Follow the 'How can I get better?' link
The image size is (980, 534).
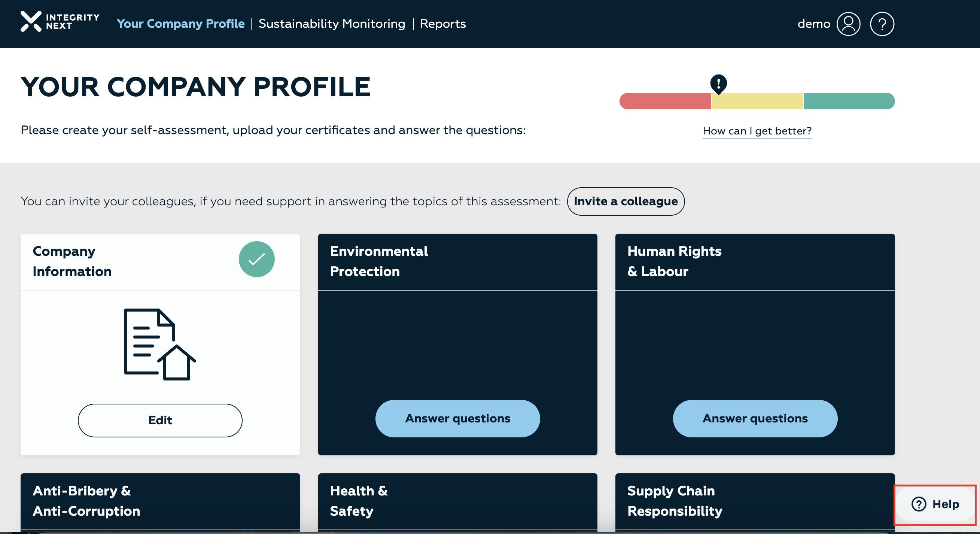click(757, 131)
